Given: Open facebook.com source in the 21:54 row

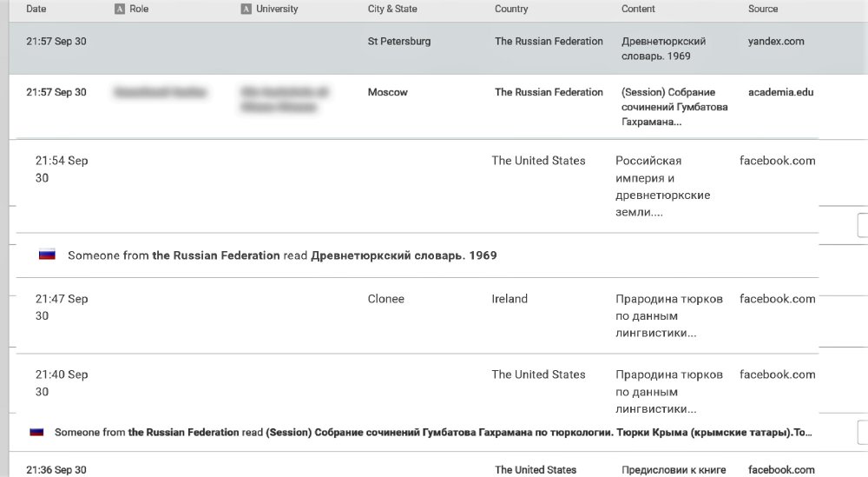Looking at the screenshot, I should pyautogui.click(x=777, y=161).
